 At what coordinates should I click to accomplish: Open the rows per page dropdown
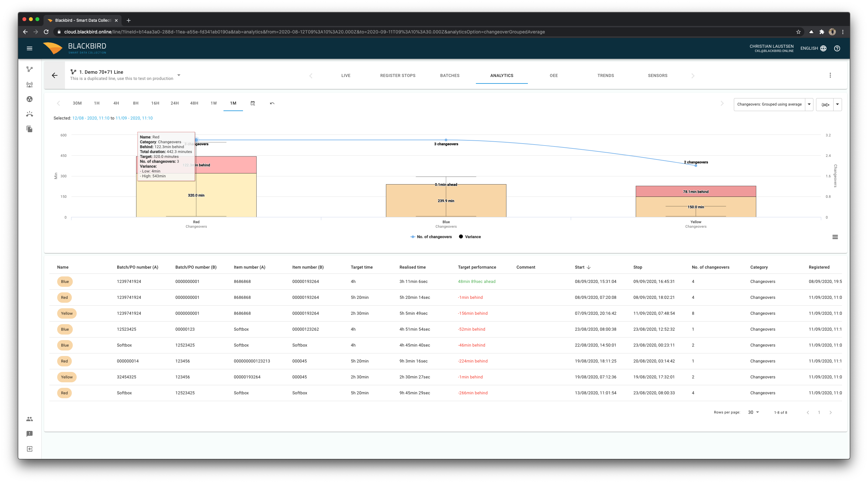tap(753, 412)
